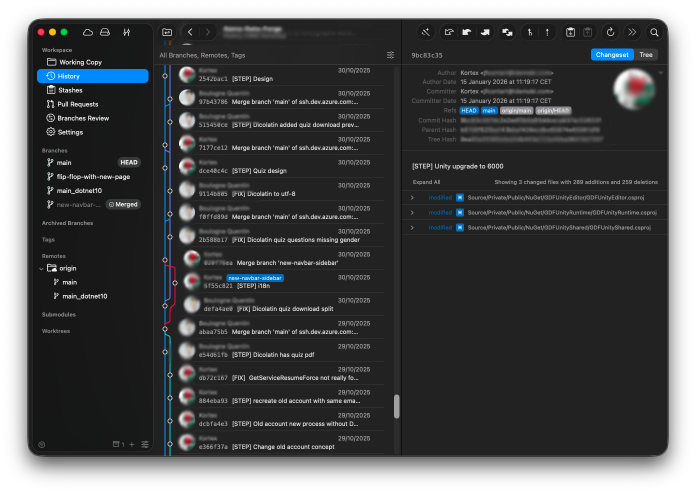Click the Worktrees section header

click(56, 331)
